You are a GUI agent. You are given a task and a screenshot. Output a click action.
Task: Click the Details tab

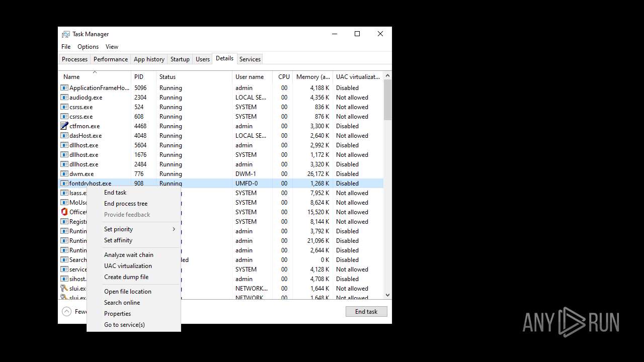224,58
